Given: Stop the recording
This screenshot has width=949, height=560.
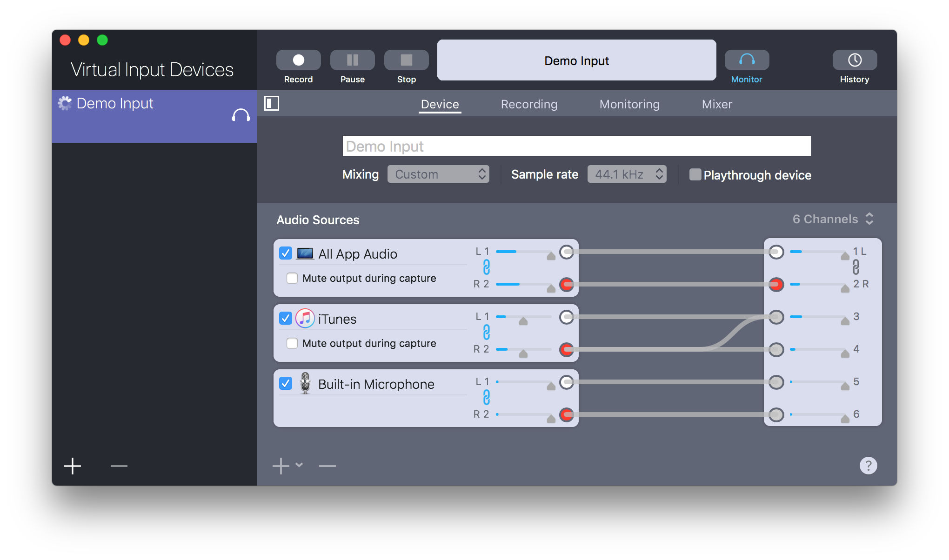Looking at the screenshot, I should (x=406, y=60).
